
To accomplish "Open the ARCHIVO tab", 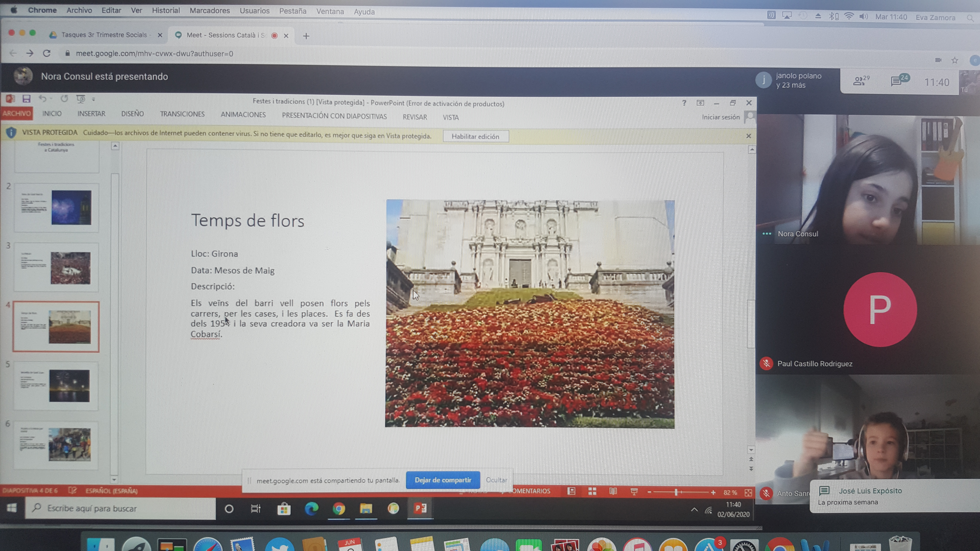I will [x=16, y=113].
